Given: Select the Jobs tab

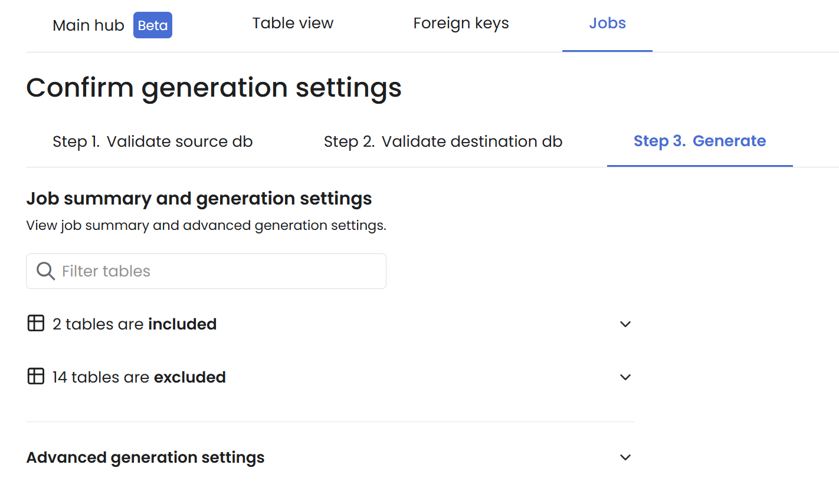Looking at the screenshot, I should [x=607, y=23].
